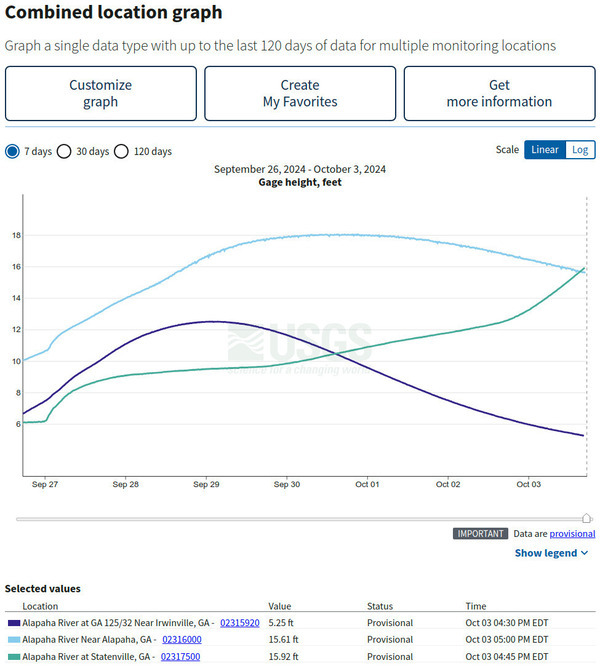Click the Create My Favorites button
The width and height of the screenshot is (600, 671).
point(300,93)
